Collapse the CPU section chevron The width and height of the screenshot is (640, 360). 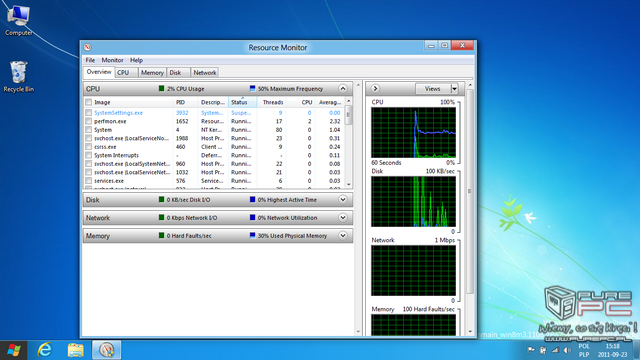343,89
